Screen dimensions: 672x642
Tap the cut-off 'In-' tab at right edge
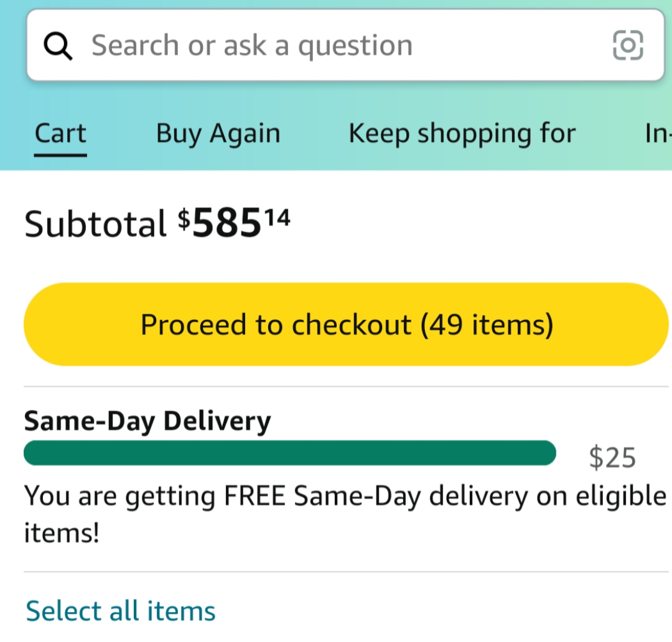658,133
